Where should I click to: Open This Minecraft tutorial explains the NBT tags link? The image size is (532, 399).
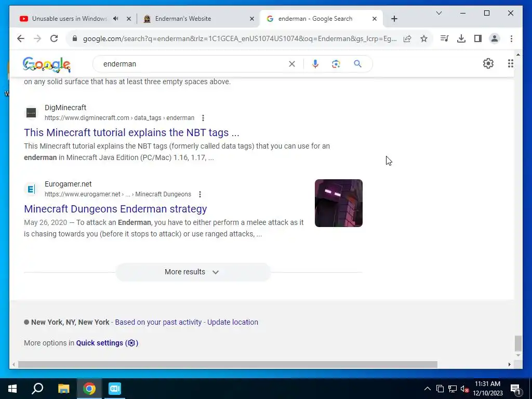[131, 132]
